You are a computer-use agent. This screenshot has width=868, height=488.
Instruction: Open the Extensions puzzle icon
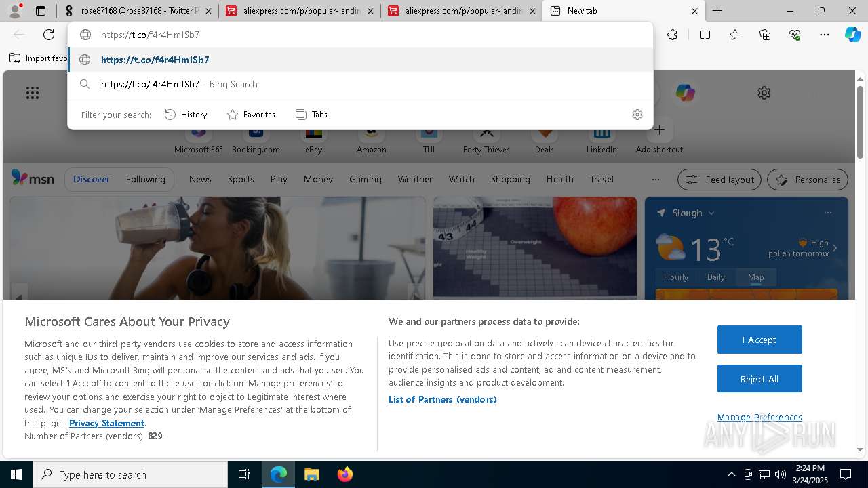[672, 35]
